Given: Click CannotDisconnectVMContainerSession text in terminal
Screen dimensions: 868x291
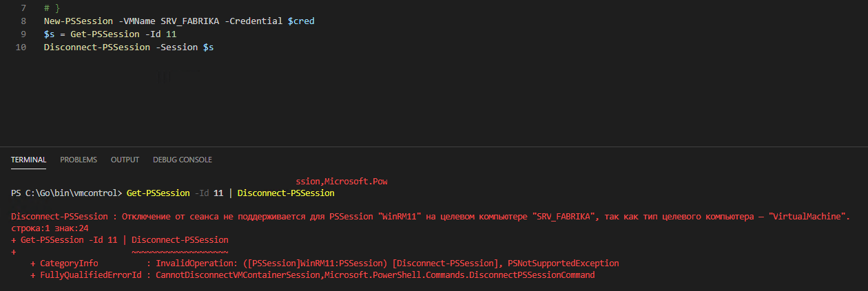Looking at the screenshot, I should (x=238, y=275).
